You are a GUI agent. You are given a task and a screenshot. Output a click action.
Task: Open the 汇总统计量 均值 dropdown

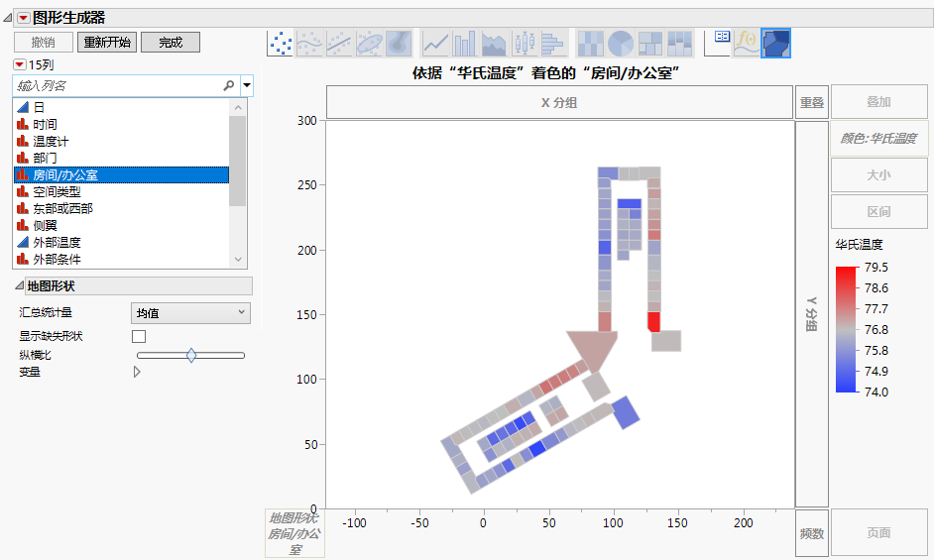(x=190, y=313)
